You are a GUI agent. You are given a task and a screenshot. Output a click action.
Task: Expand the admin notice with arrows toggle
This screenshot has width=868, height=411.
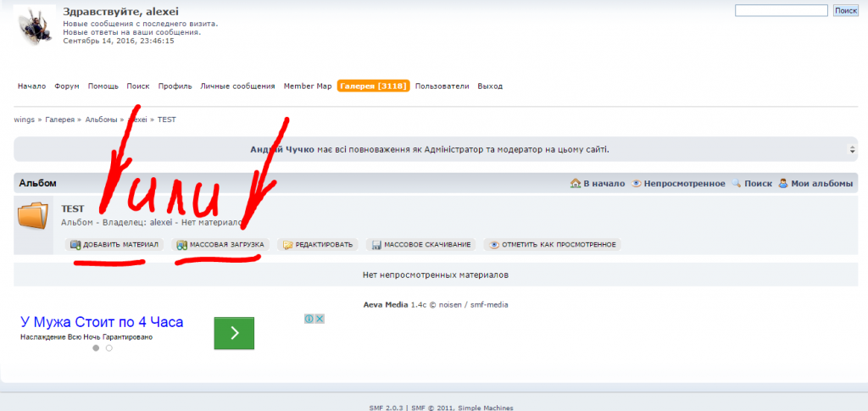[852, 149]
